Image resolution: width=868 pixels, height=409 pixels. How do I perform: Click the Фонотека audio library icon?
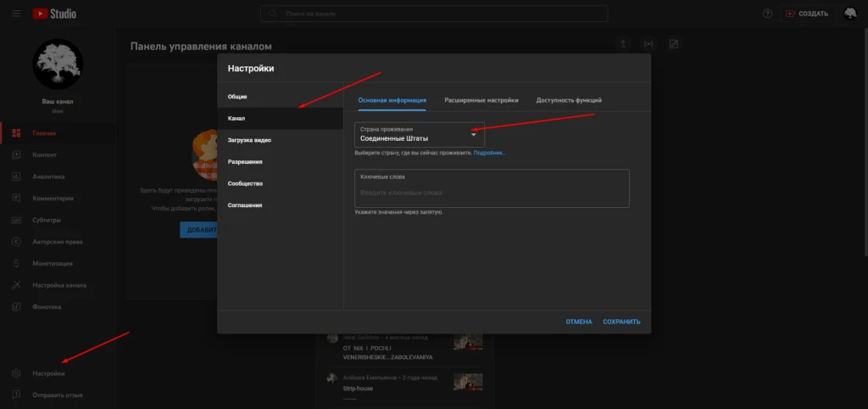click(16, 306)
